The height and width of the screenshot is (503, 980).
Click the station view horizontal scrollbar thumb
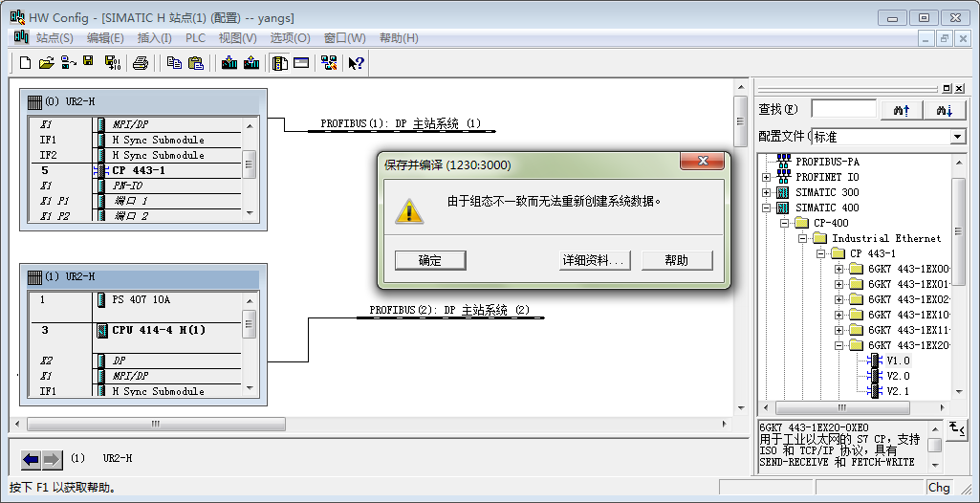(156, 425)
